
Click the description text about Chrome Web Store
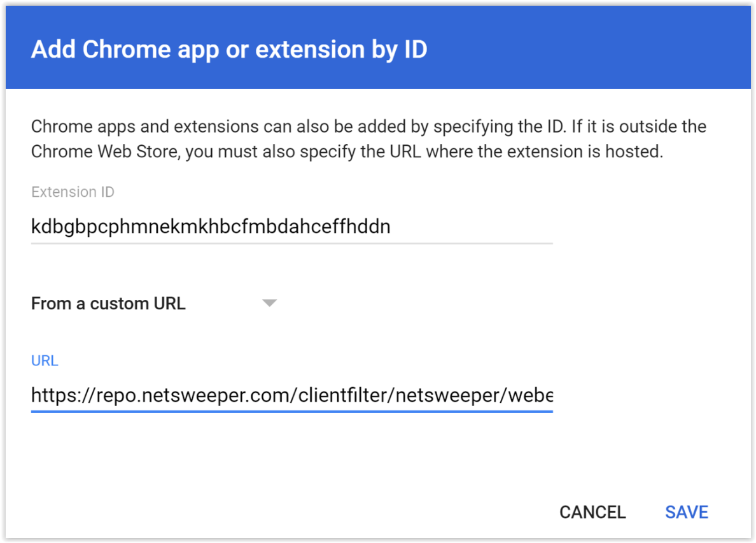(x=369, y=139)
